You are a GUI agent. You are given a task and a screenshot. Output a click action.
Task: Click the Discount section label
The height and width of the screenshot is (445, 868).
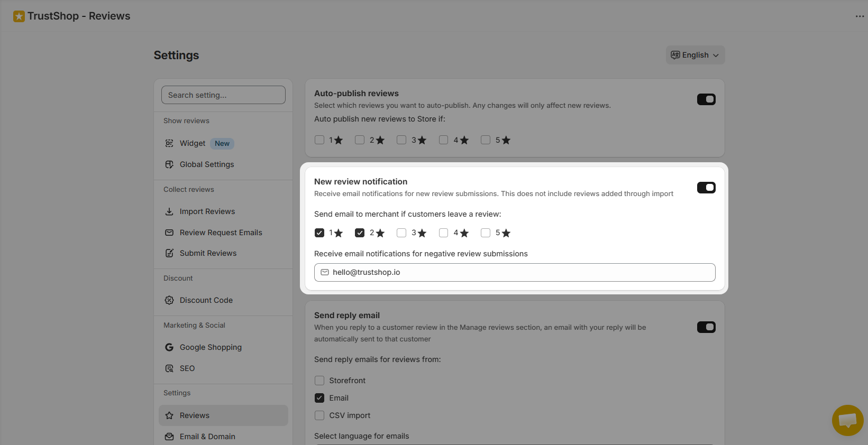tap(178, 279)
